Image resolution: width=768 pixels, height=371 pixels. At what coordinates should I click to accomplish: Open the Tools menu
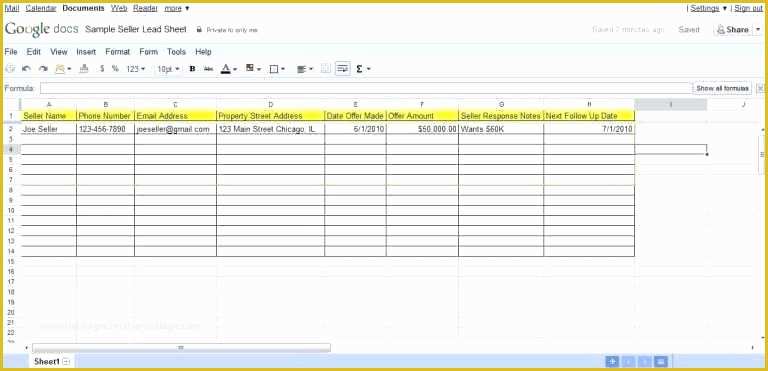click(176, 51)
